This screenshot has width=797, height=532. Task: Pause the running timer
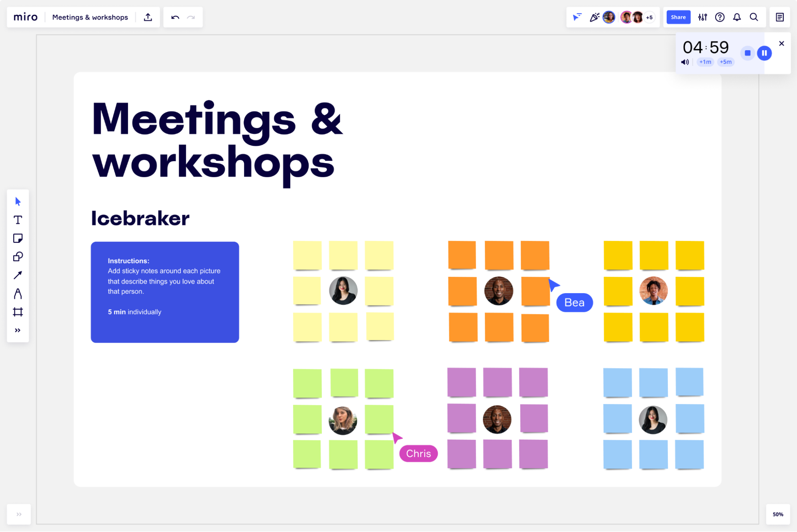pyautogui.click(x=764, y=53)
